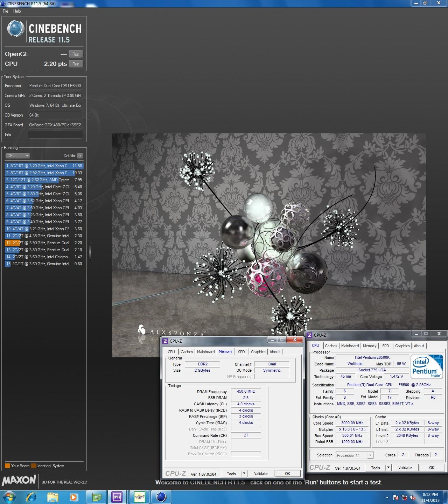Click Tools button in the Memory CPU-Z window
The width and height of the screenshot is (448, 504).
[231, 474]
